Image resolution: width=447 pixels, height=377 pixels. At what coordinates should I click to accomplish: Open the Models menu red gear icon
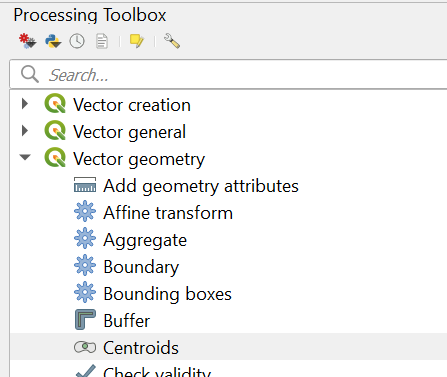(27, 41)
